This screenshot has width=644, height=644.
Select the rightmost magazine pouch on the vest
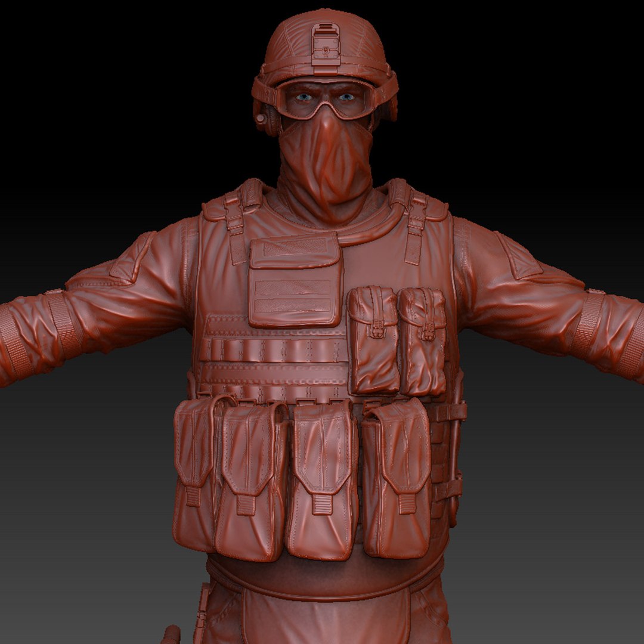click(397, 479)
